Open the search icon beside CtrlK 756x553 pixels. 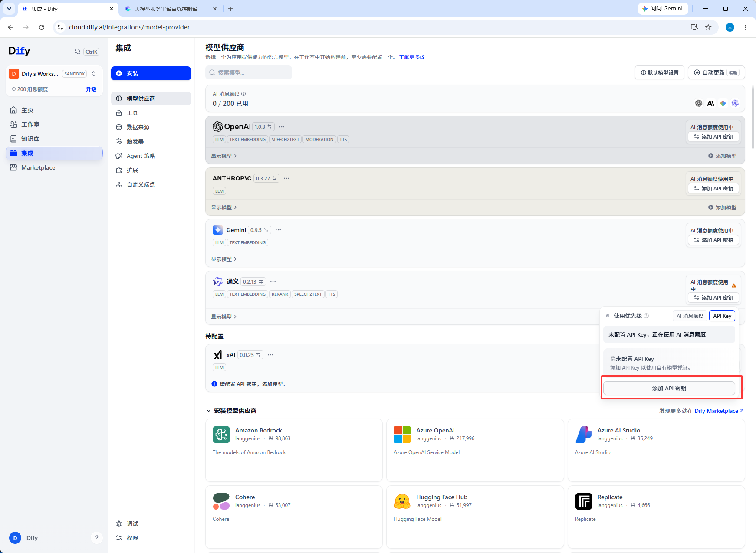(77, 52)
